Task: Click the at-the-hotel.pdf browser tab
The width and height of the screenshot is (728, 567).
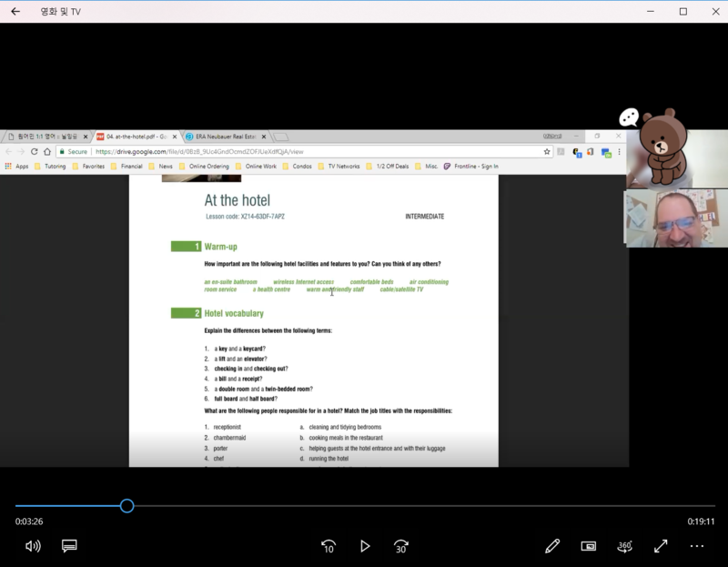Action: coord(132,137)
